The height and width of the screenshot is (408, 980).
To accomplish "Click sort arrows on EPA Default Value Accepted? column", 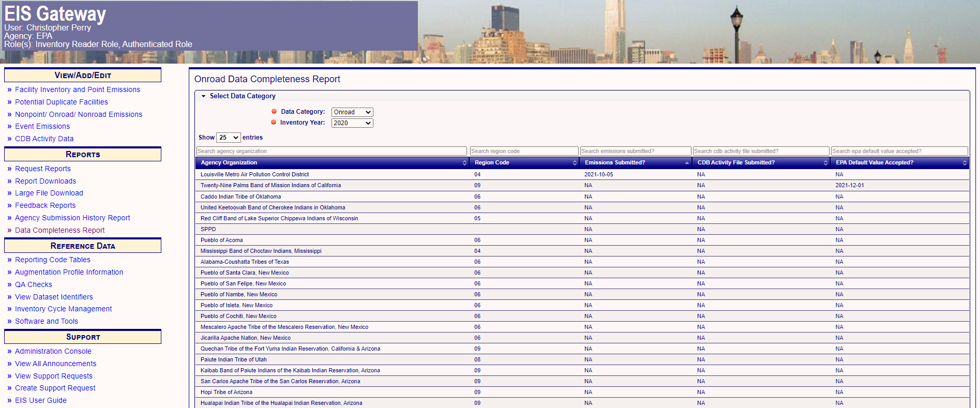I will 964,163.
